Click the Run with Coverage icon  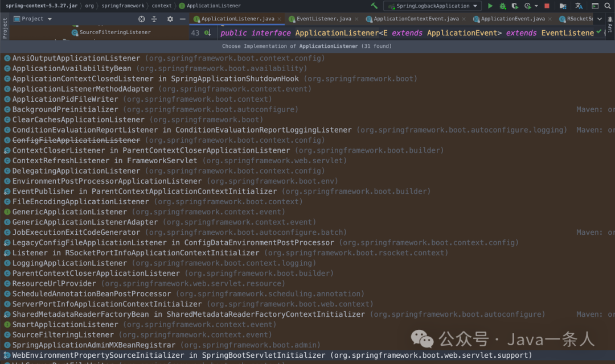coord(515,6)
